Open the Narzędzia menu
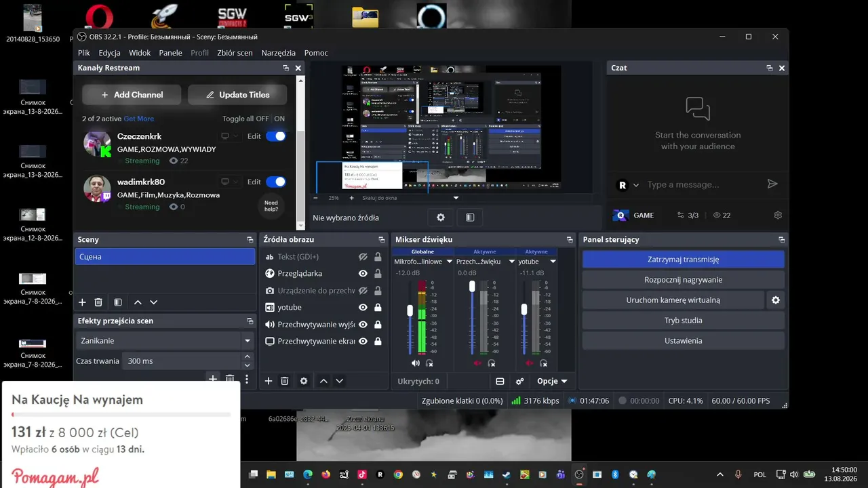Viewport: 868px width, 488px height. [x=279, y=53]
